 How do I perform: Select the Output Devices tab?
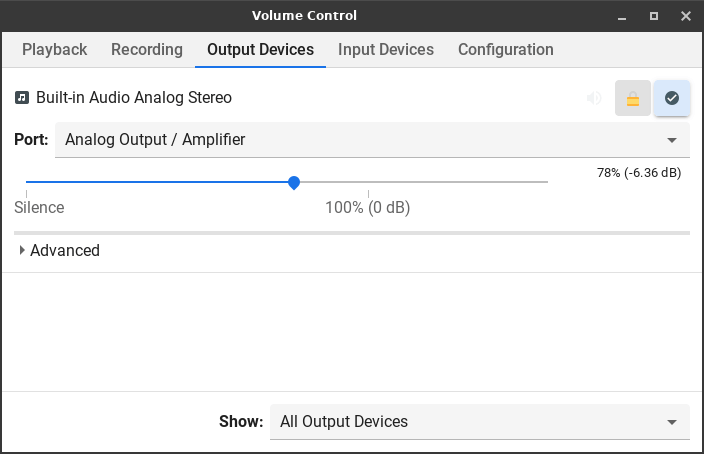coord(260,50)
